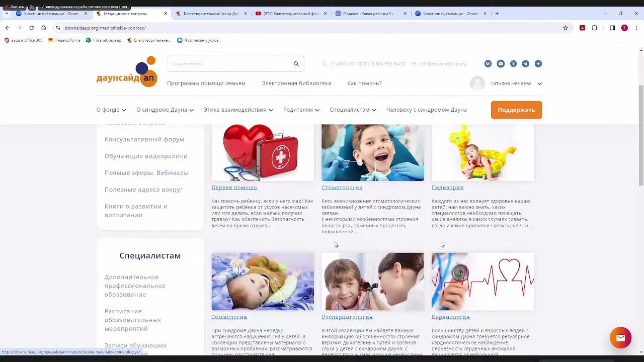Open Обучающие видеоролики in sidebar
The height and width of the screenshot is (362, 644).
coord(146,156)
